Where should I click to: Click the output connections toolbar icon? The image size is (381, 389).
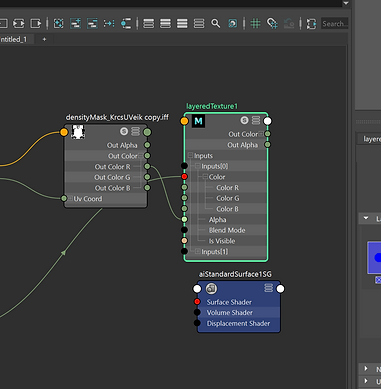[35, 24]
